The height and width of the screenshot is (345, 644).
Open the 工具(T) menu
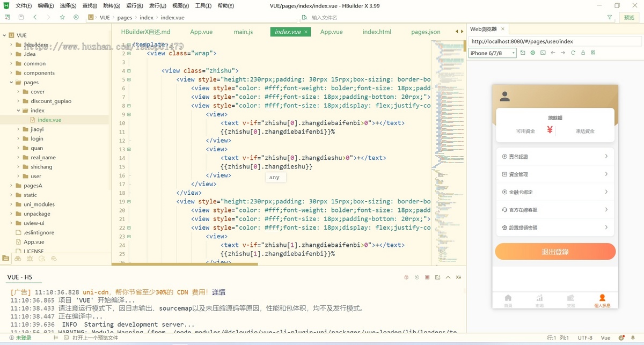tap(203, 5)
